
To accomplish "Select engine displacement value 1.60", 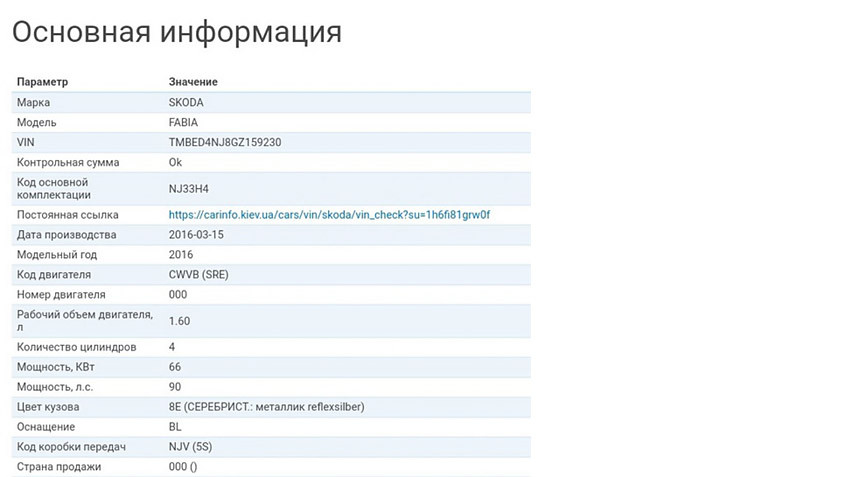I will tap(179, 321).
